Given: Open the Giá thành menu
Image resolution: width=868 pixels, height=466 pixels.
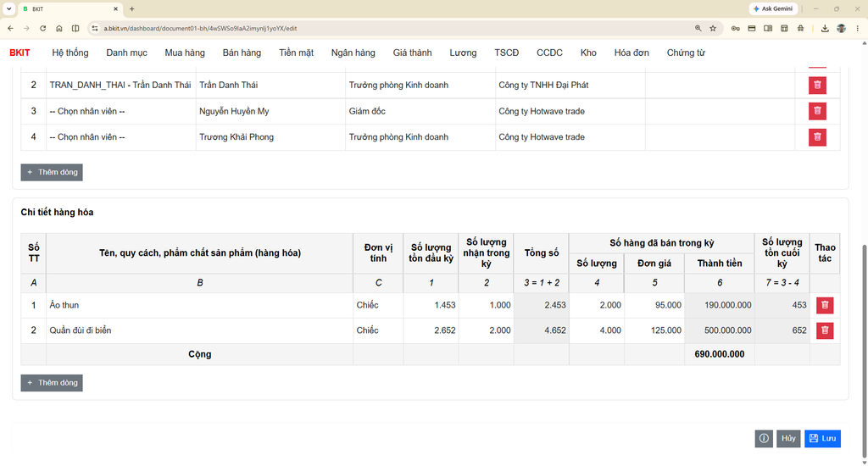Looking at the screenshot, I should coord(413,53).
